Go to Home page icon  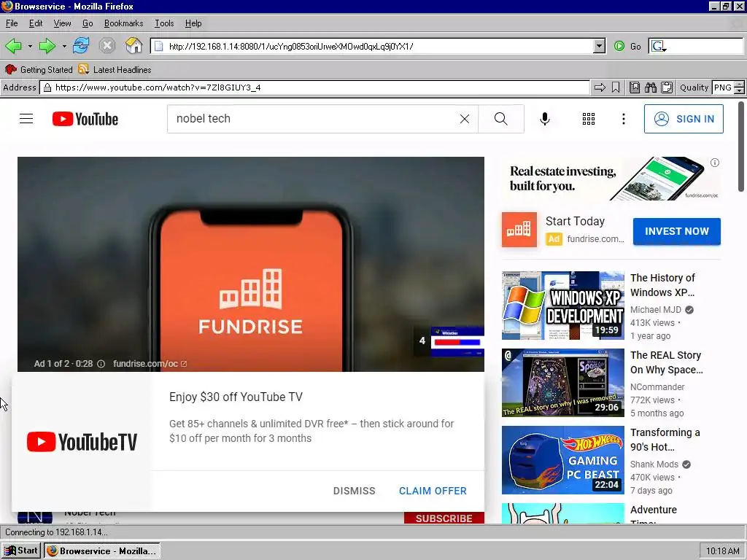click(134, 46)
